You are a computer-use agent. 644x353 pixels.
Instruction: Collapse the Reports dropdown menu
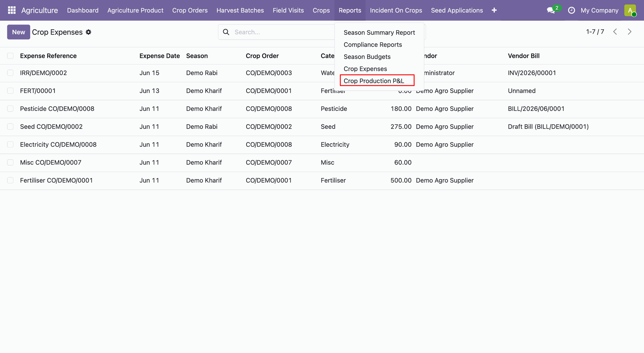350,10
